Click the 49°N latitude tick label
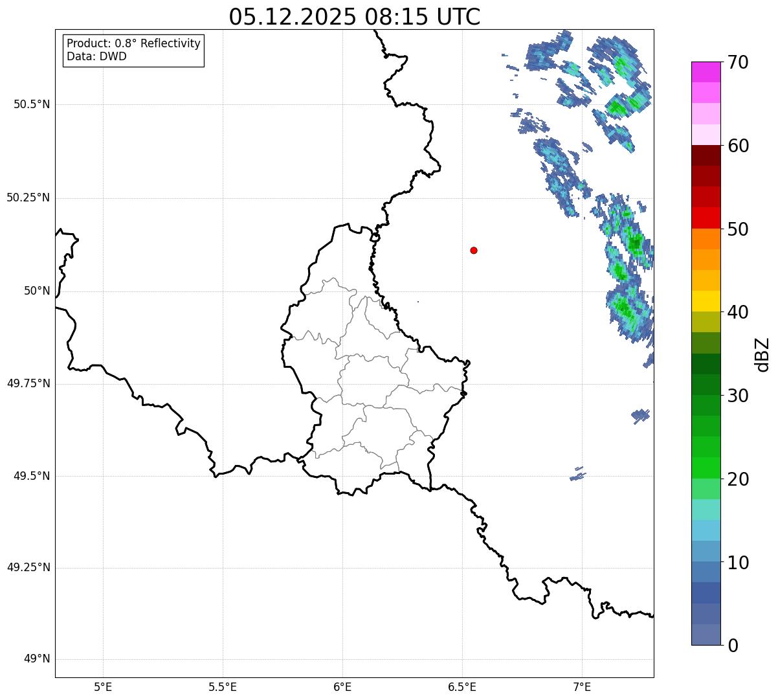778x700 pixels. [37, 659]
